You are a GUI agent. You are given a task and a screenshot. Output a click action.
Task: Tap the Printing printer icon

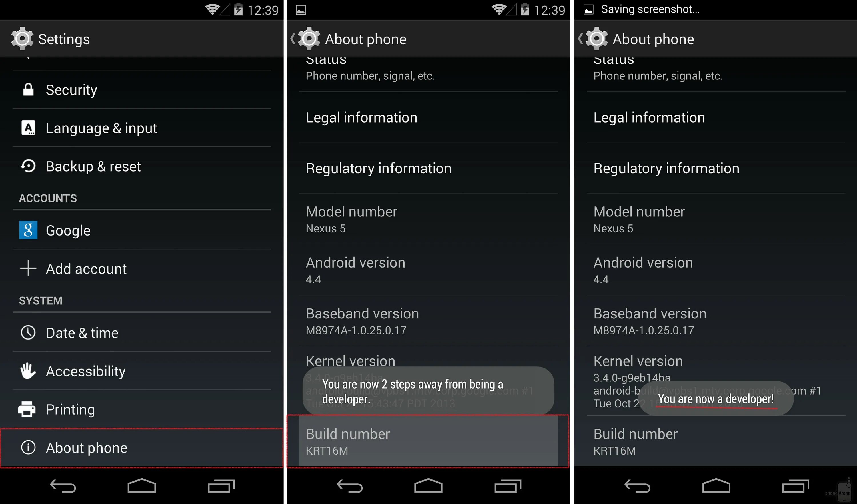click(x=28, y=409)
